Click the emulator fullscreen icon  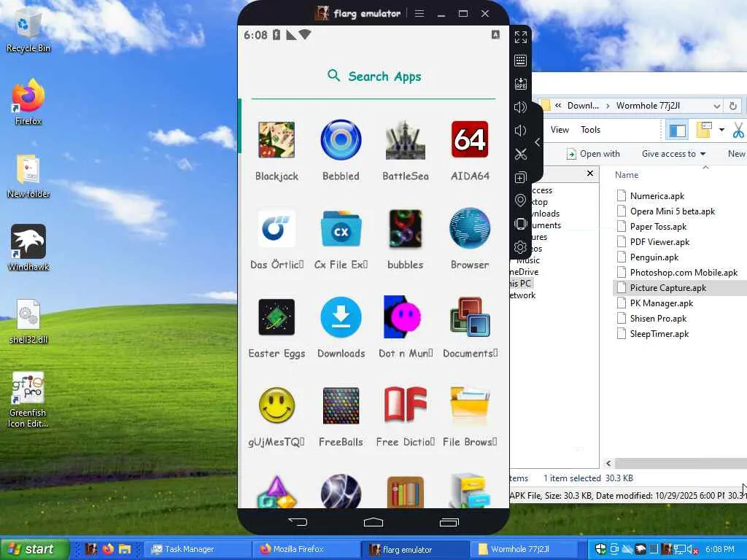click(521, 37)
